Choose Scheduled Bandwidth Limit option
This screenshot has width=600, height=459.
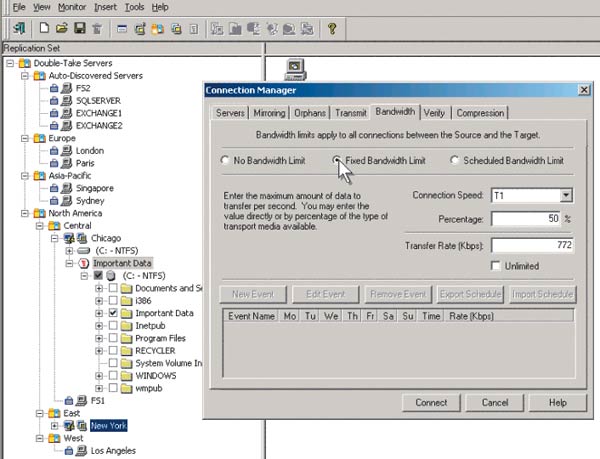[x=456, y=160]
